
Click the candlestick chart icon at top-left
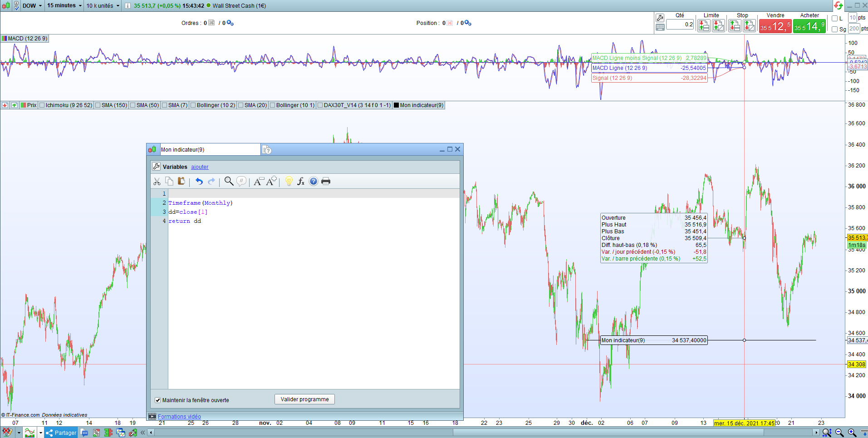(x=6, y=6)
